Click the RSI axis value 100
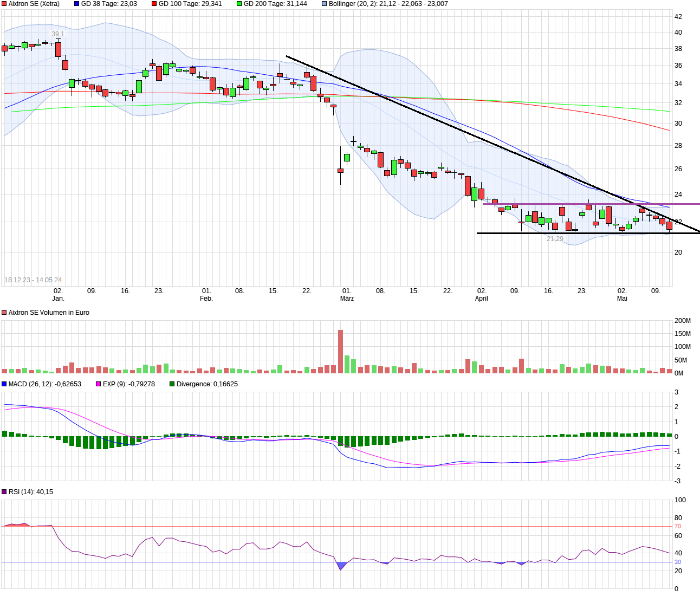This screenshot has height=596, width=700. 680,500
